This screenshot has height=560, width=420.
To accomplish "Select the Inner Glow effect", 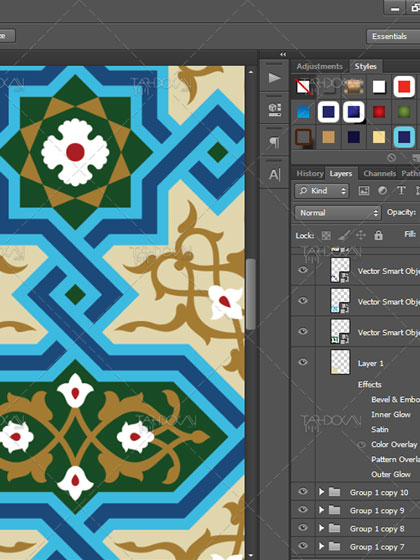I will 391,415.
